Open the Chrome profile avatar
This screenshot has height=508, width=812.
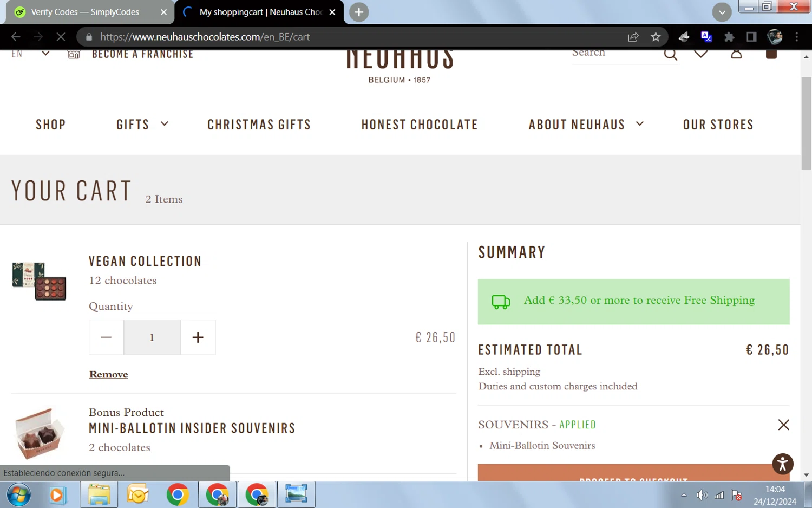coord(775,37)
